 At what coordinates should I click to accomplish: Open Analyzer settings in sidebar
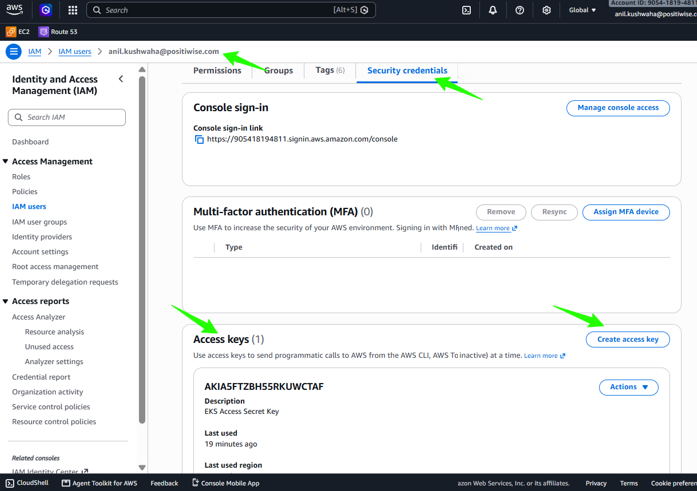point(54,362)
